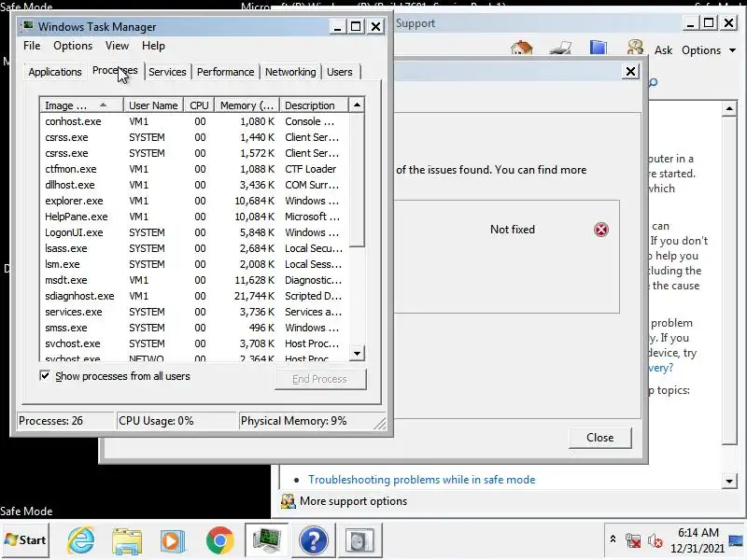Viewport: 747px width, 560px height.
Task: Select the msdt.exe process row
Action: click(x=195, y=280)
